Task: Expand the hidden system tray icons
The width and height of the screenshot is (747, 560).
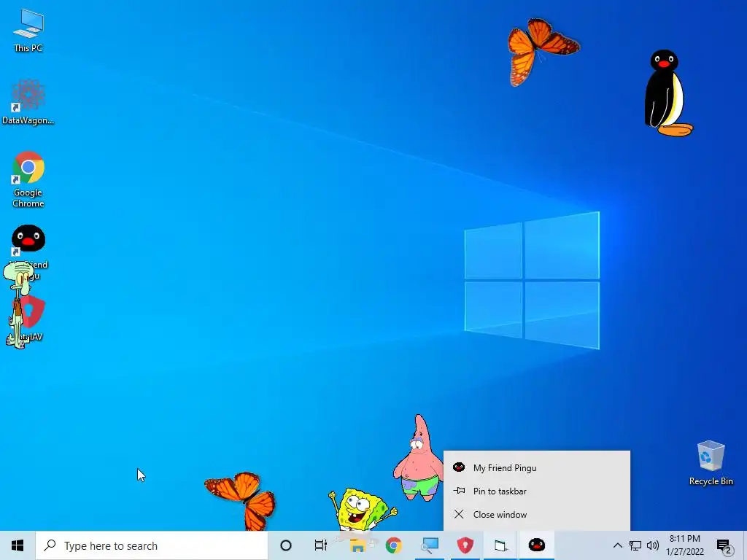Action: 617,545
